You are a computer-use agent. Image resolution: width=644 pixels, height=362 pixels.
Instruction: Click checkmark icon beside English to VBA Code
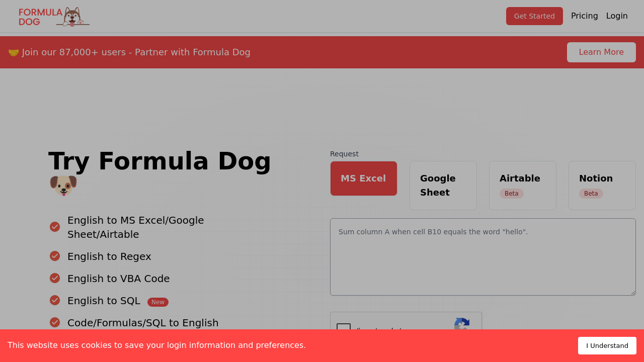click(x=55, y=278)
